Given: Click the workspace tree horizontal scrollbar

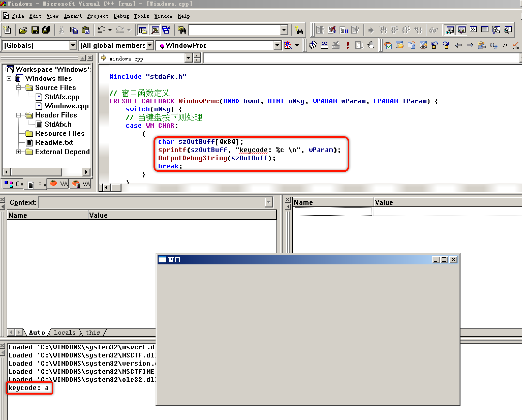Looking at the screenshot, I should (46, 172).
